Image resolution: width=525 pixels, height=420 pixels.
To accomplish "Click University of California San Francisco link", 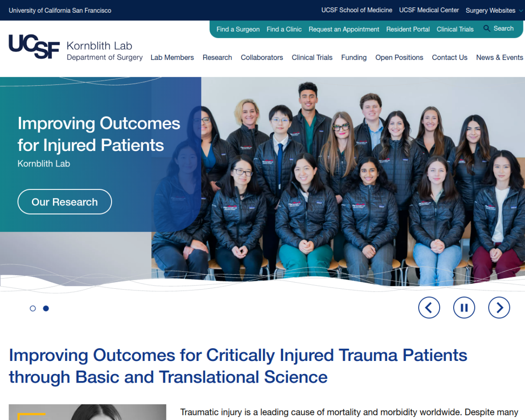I will 60,10.
